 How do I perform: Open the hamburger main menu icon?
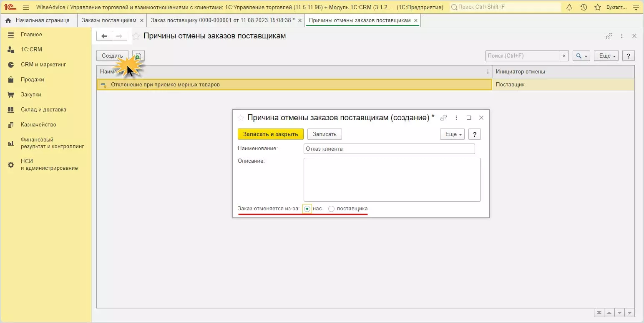click(26, 7)
